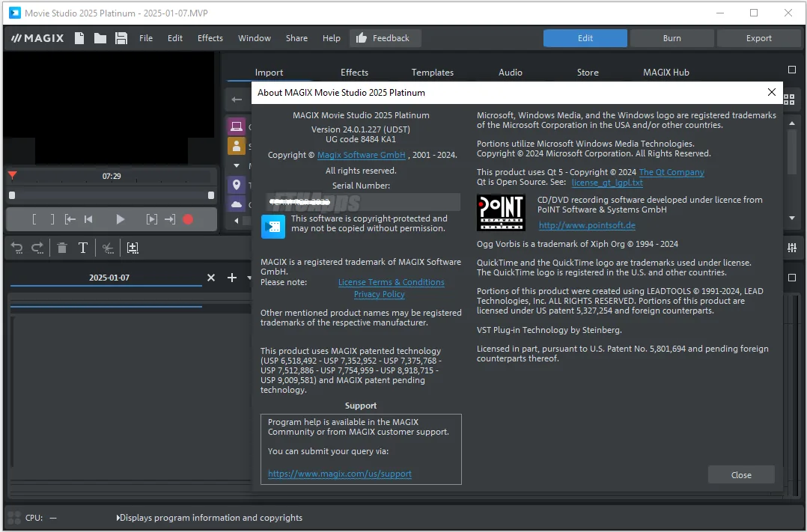Switch to the Burn workspace
807x532 pixels.
pos(672,38)
